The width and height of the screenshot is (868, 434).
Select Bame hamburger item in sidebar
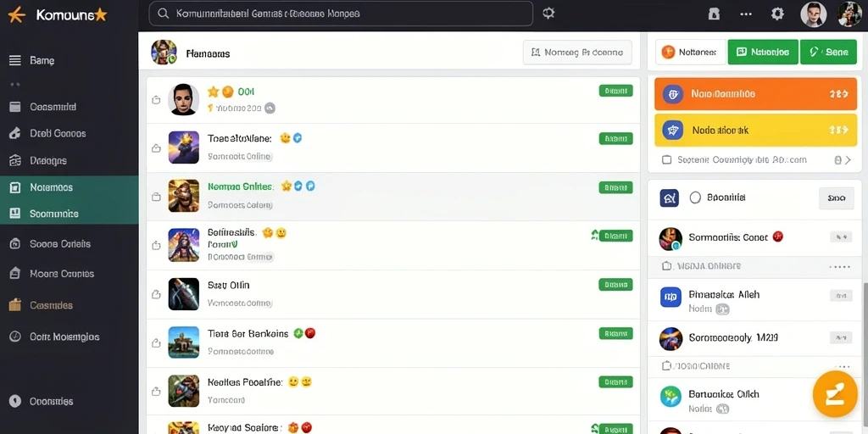(70, 60)
